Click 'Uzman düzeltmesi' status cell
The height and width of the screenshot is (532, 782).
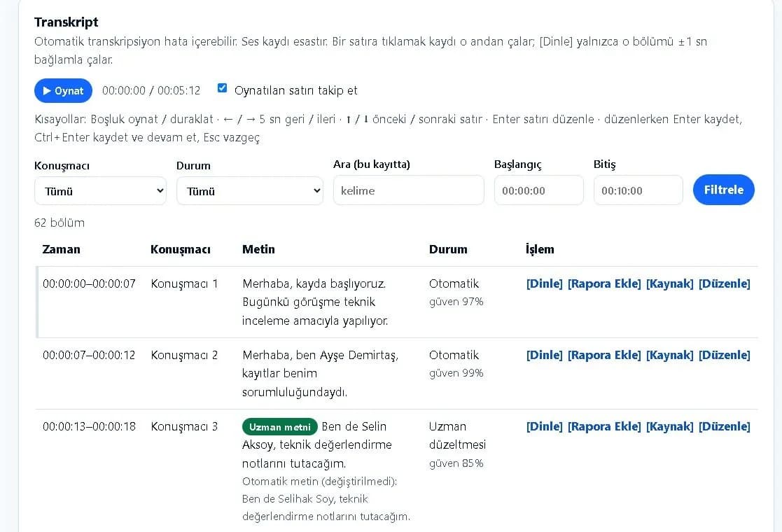(457, 435)
